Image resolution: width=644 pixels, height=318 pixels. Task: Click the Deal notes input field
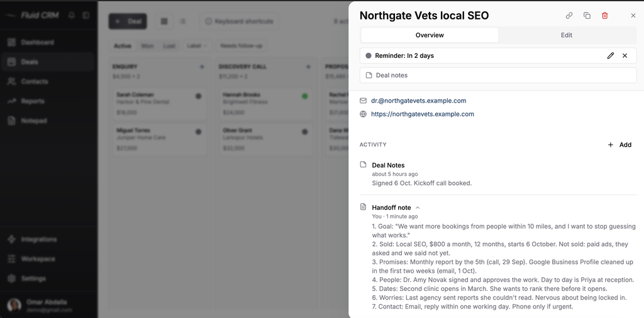[498, 76]
